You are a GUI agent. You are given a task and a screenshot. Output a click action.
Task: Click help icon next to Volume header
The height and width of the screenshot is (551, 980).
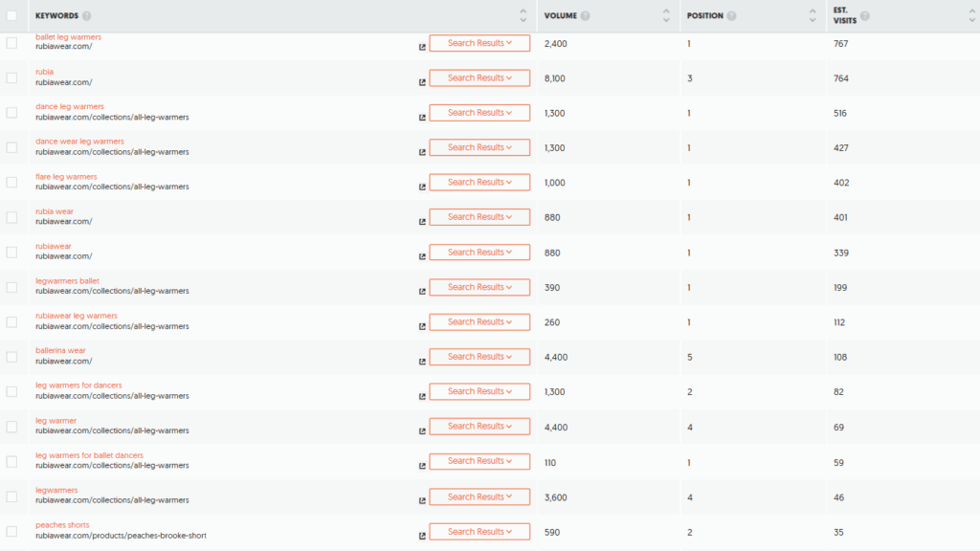pyautogui.click(x=585, y=15)
